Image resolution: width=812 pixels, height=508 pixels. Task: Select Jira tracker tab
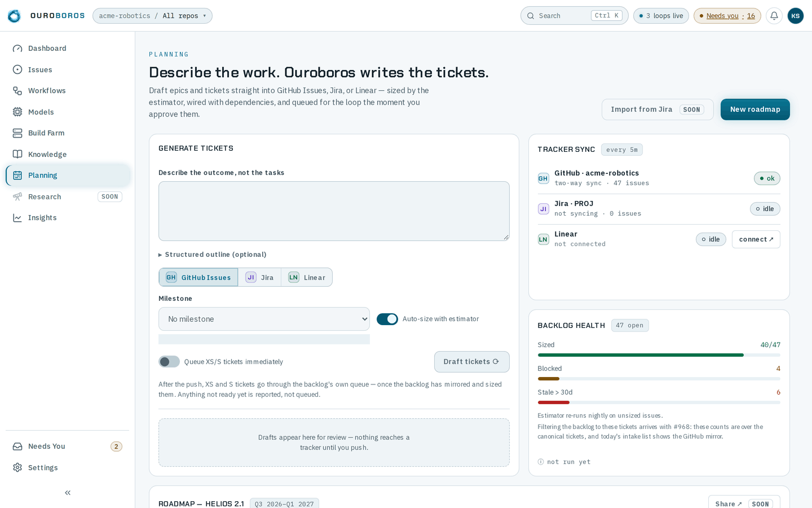click(x=260, y=277)
